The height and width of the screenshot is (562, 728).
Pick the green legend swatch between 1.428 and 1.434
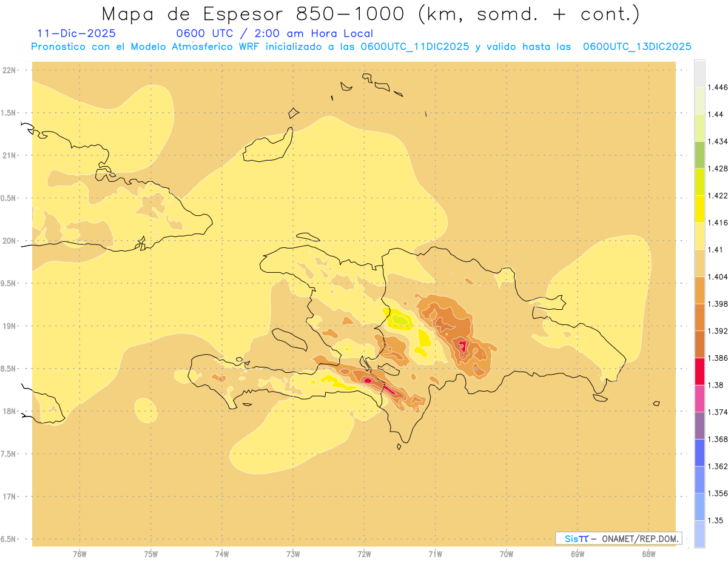699,155
